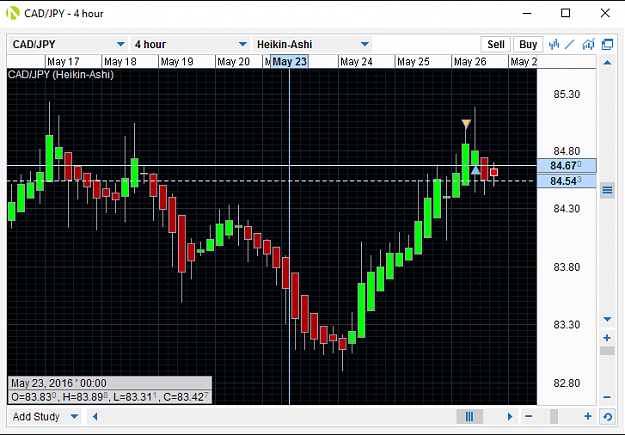Pan chart left with bottom arrow
This screenshot has width=625, height=435.
click(95, 417)
